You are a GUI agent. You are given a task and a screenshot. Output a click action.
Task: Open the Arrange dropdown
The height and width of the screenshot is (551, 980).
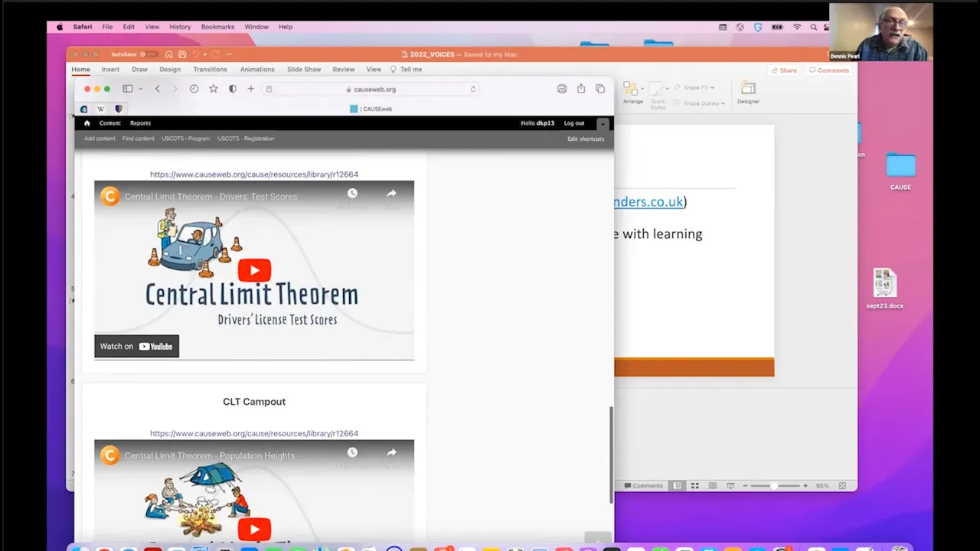[633, 93]
